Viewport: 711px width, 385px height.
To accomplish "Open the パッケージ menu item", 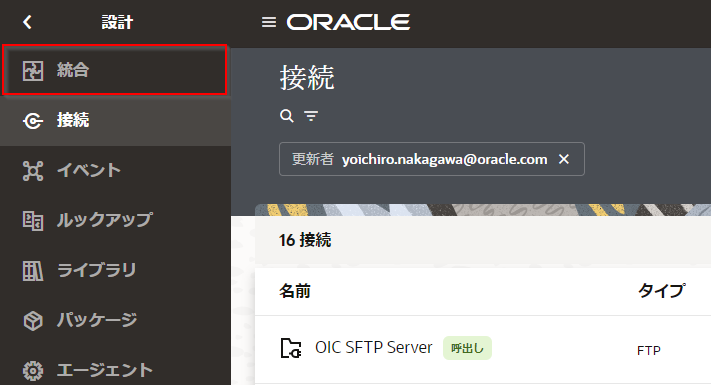I will click(x=115, y=320).
